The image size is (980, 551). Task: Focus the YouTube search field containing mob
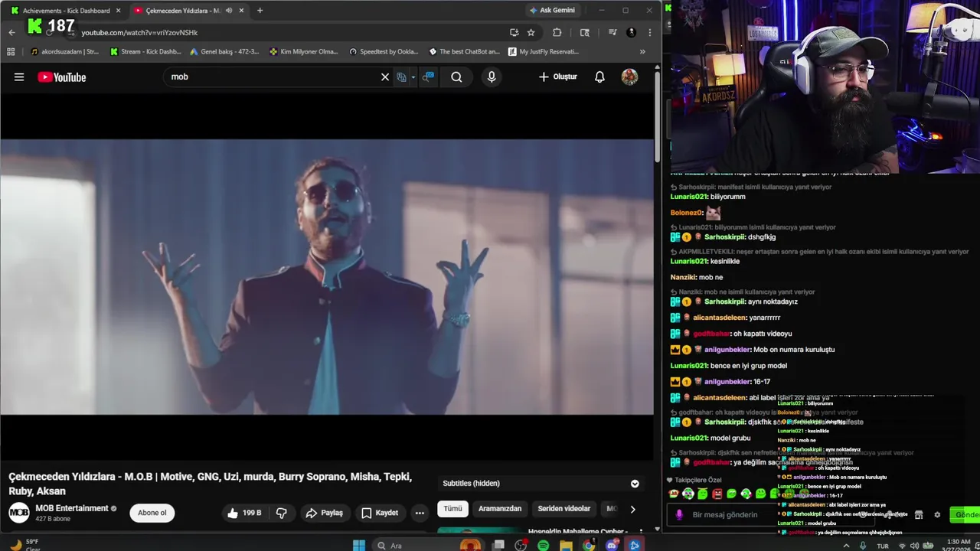tap(272, 77)
